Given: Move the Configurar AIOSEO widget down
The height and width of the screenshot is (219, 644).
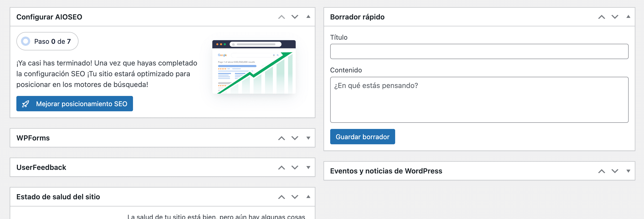Looking at the screenshot, I should [295, 17].
